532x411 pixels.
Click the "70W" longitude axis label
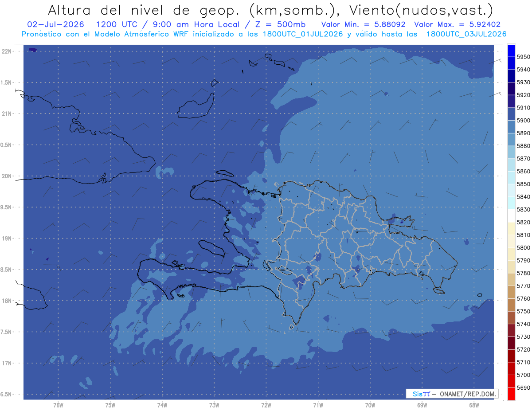tap(370, 405)
